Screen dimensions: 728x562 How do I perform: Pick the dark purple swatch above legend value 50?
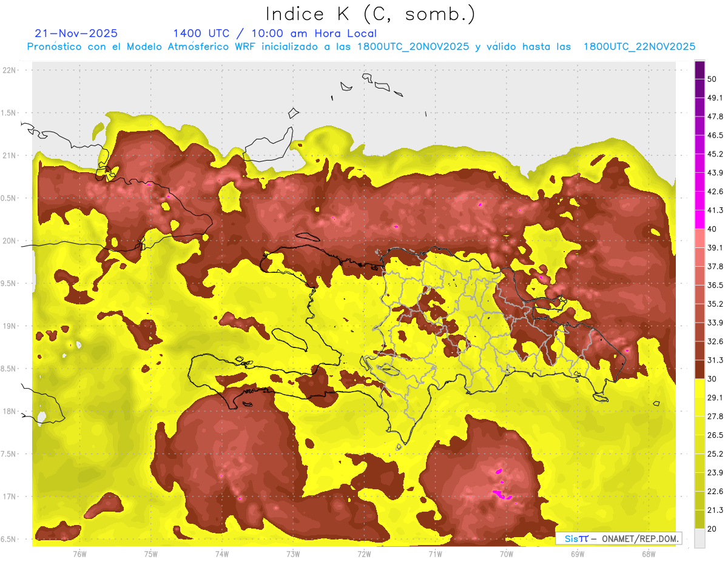699,71
